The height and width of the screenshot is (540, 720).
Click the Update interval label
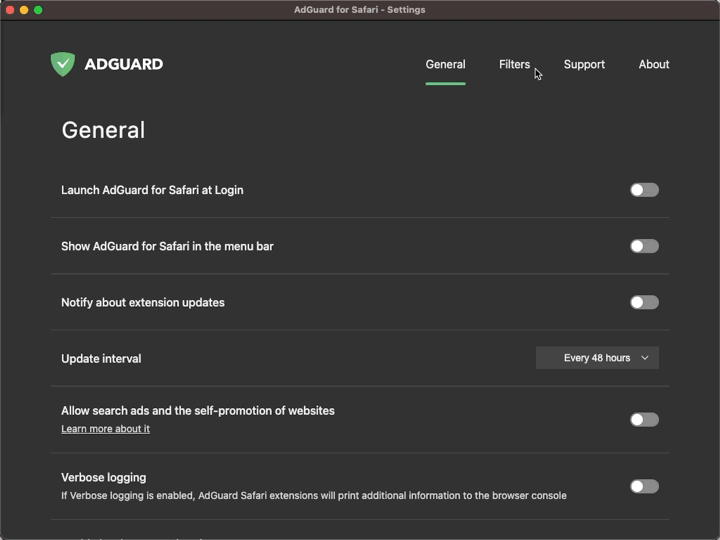[101, 359]
